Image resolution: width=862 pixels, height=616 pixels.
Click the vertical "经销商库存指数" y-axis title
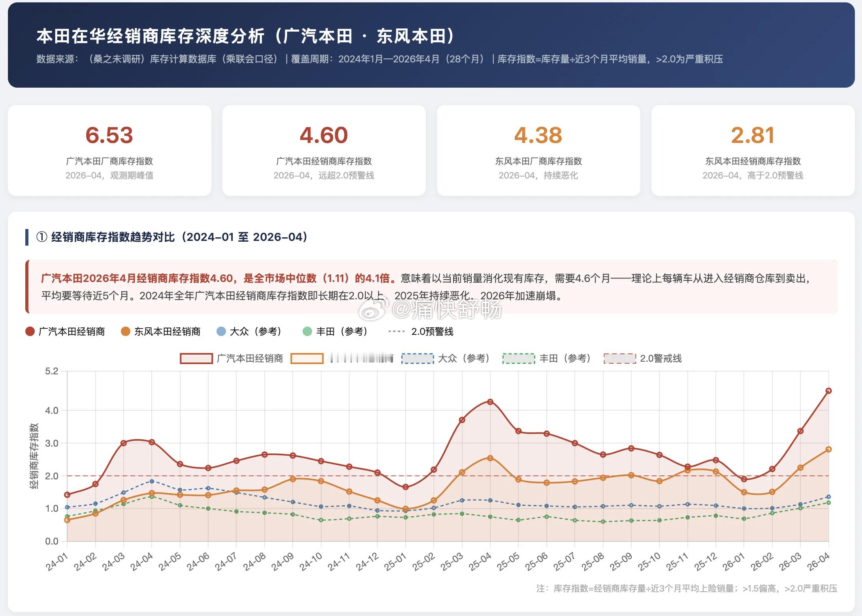(x=34, y=456)
